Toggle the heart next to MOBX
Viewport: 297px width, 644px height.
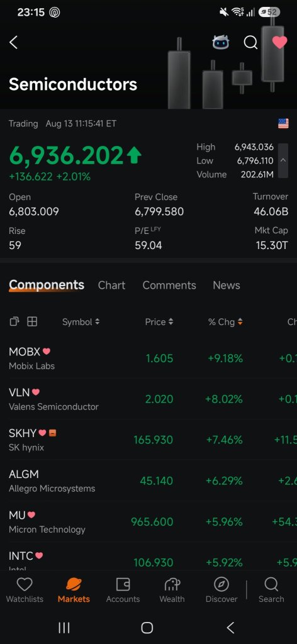[x=47, y=352]
